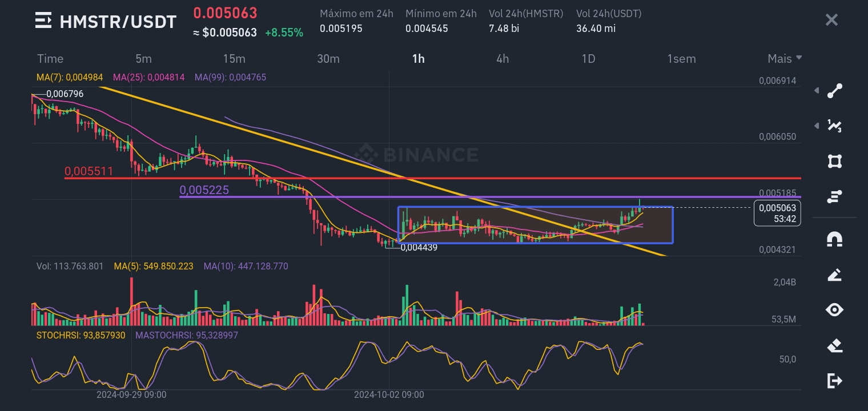Select the brush drawing tool

click(x=834, y=275)
